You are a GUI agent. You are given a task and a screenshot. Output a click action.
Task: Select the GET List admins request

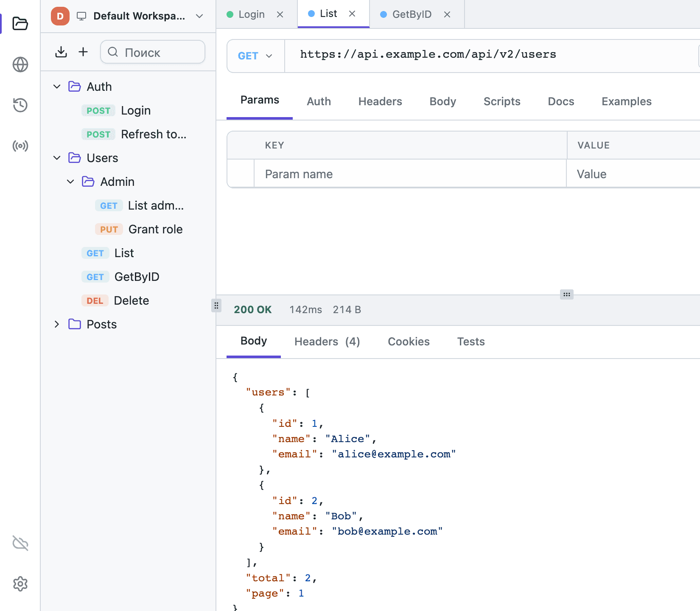[127, 205]
